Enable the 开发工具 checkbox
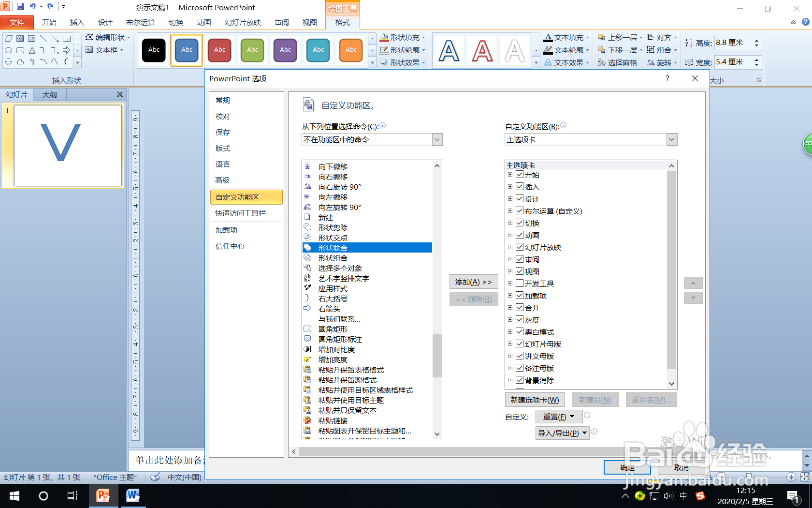The width and height of the screenshot is (812, 508). point(519,283)
